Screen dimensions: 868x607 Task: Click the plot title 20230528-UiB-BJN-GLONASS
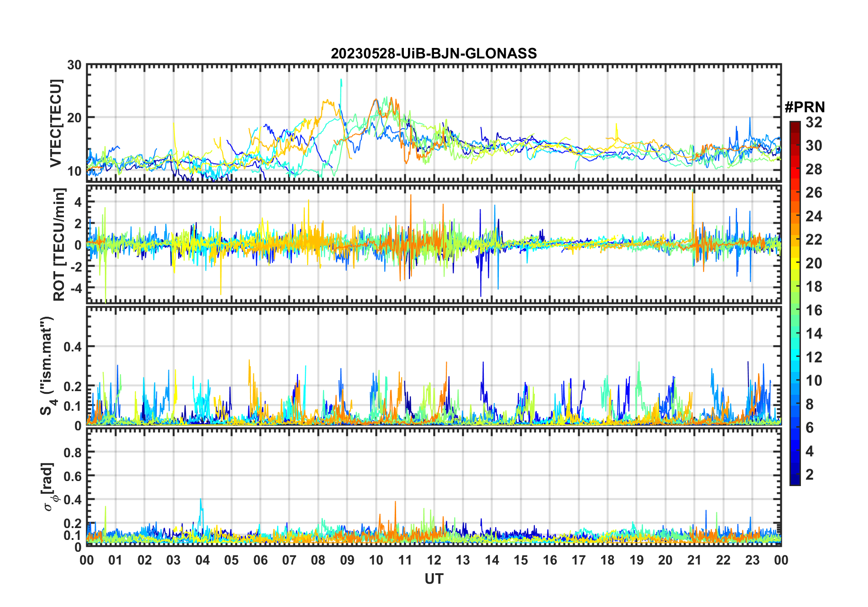[x=434, y=54]
